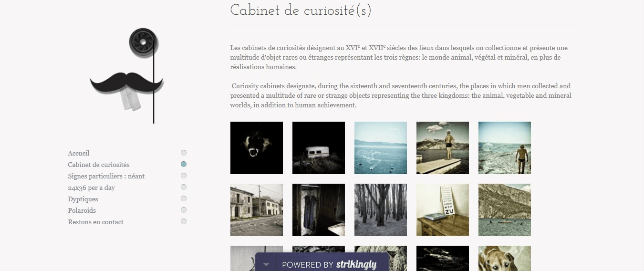This screenshot has height=271, width=644.
Task: Open the Accueil navigation link
Action: pyautogui.click(x=79, y=153)
